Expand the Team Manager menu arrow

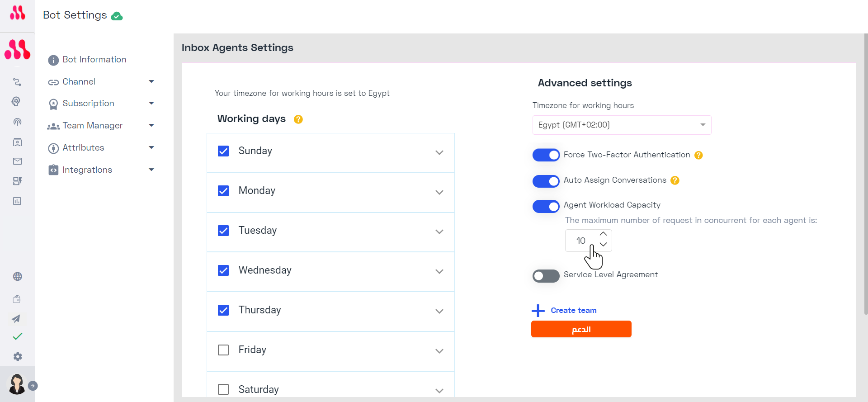click(x=151, y=125)
